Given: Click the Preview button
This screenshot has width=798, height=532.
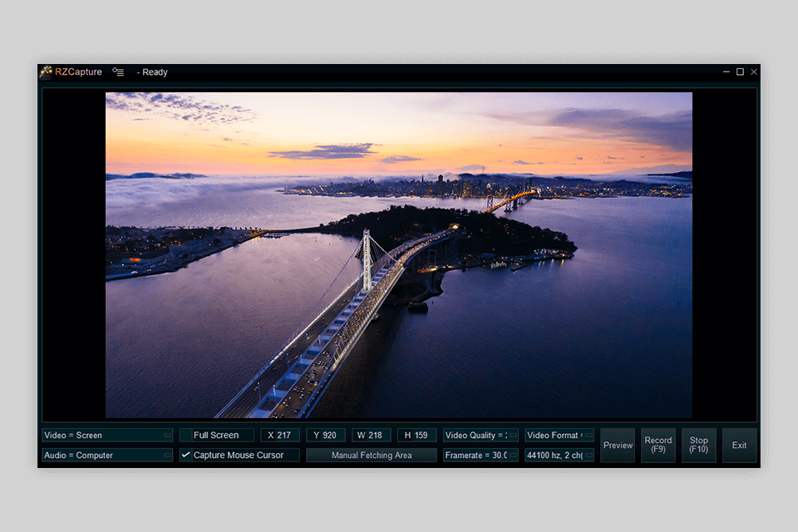Looking at the screenshot, I should 618,446.
